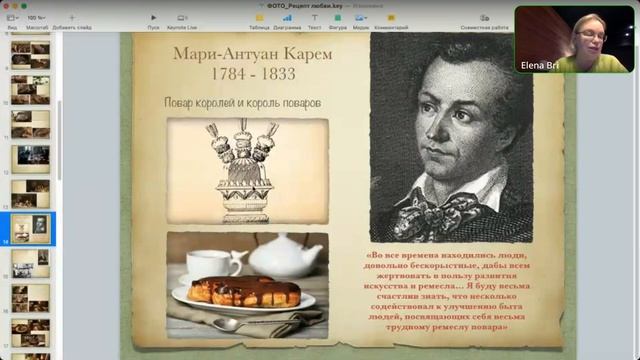The image size is (640, 360).
Task: Select the dates text 1784 - 1833
Action: click(x=253, y=74)
